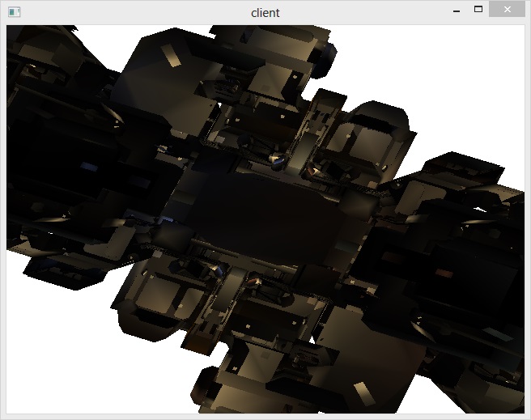Close the client window
The width and height of the screenshot is (531, 420).
pos(507,10)
